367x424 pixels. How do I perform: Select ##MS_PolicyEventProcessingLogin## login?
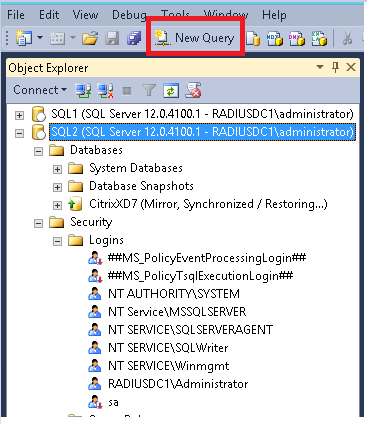[207, 258]
